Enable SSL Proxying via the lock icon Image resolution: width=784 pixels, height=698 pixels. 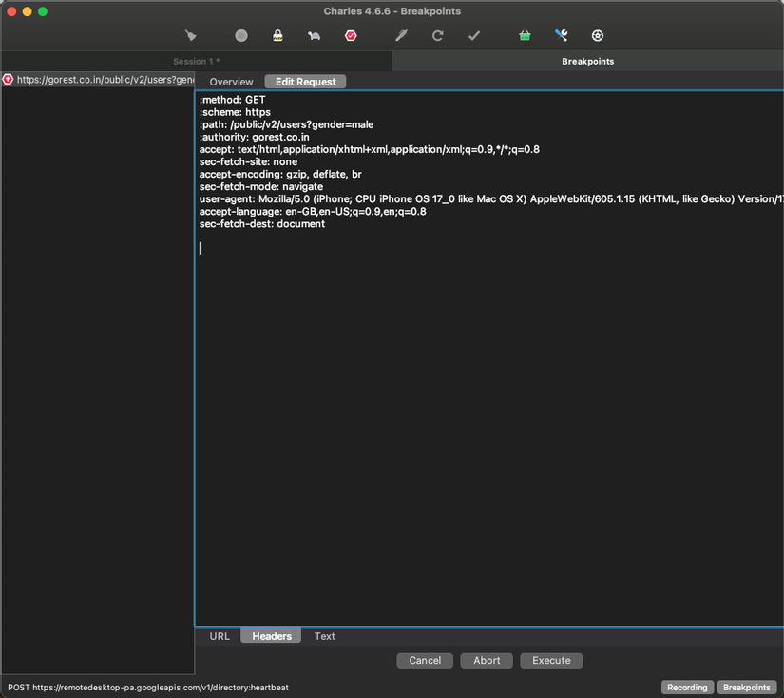[x=277, y=35]
